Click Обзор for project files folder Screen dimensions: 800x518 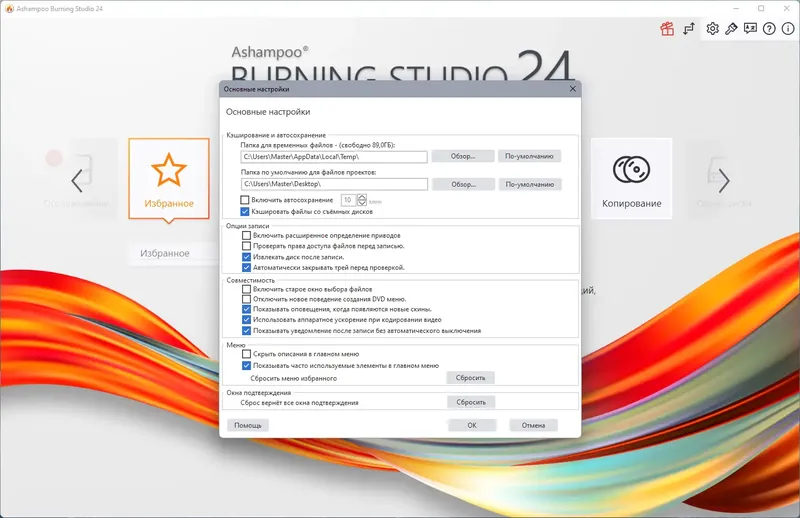pyautogui.click(x=463, y=184)
